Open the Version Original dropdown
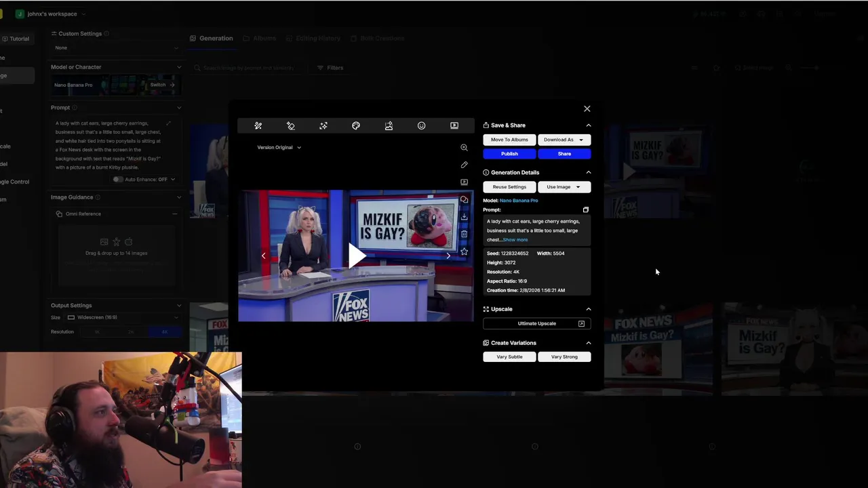The width and height of the screenshot is (868, 488). pyautogui.click(x=279, y=147)
